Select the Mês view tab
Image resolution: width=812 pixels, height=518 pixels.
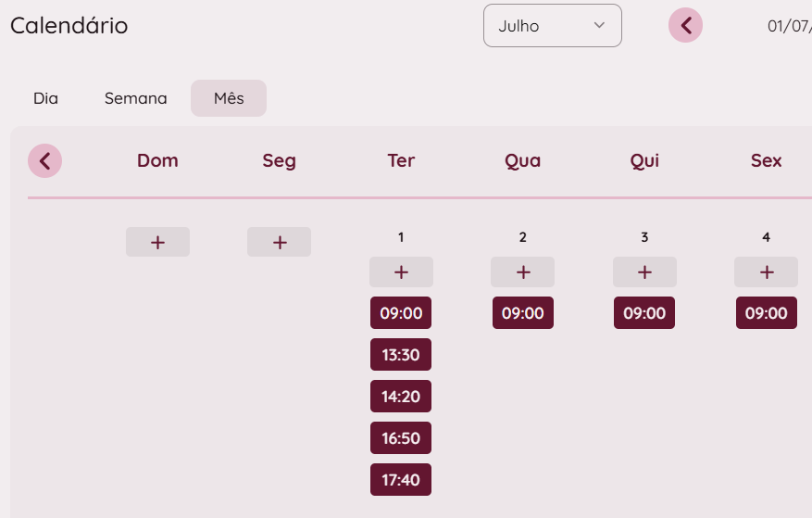tap(229, 98)
